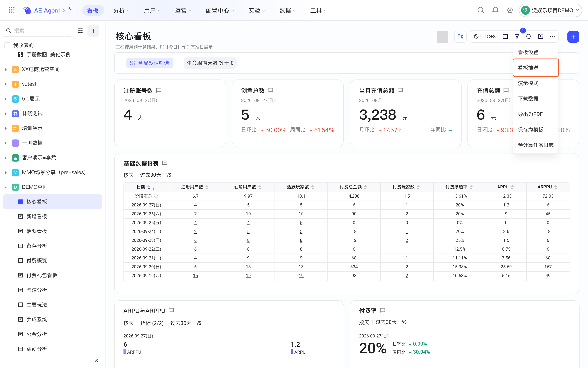This screenshot has width=588, height=368.
Task: Open the dashboard filter funnel icon
Action: point(517,36)
